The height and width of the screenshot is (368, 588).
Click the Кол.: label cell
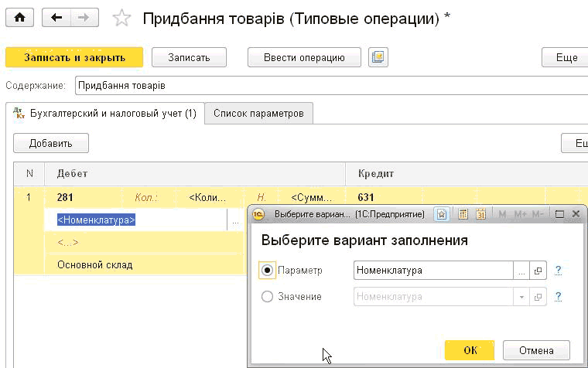149,197
